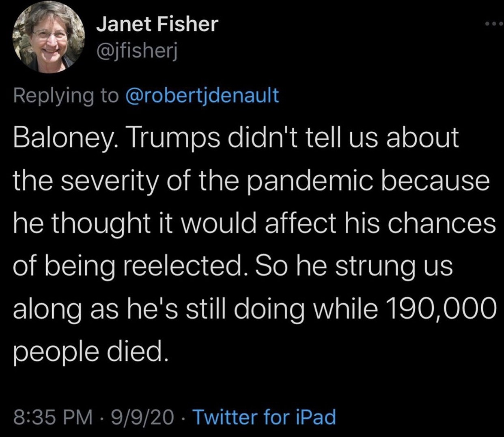Click the "Replying to" label
Viewport: 504px width, 437px height.
66,95
